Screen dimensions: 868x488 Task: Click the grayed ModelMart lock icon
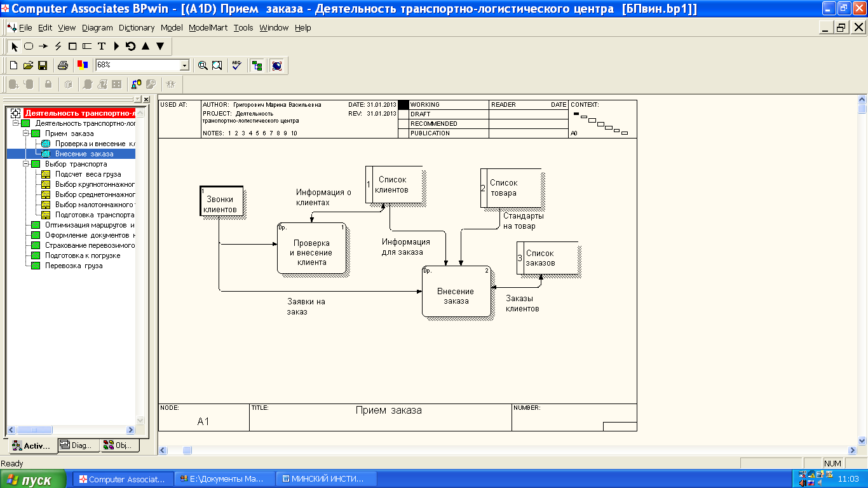point(48,84)
